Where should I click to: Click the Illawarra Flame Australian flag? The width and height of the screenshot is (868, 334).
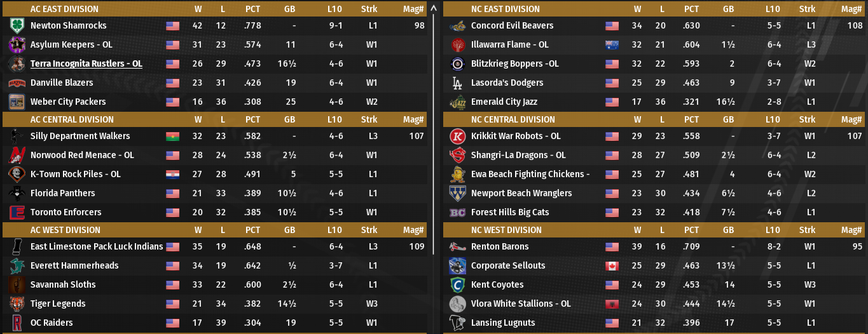click(612, 44)
